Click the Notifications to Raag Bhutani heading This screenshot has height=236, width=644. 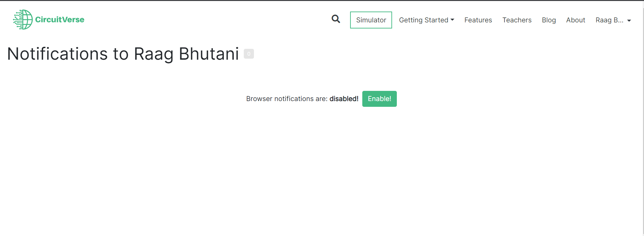point(123,54)
